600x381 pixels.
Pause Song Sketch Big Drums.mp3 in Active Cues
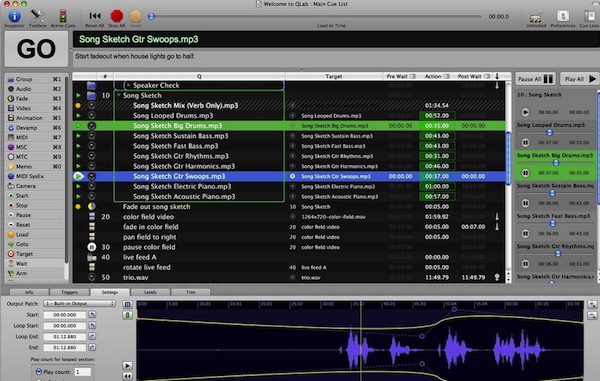(x=525, y=173)
